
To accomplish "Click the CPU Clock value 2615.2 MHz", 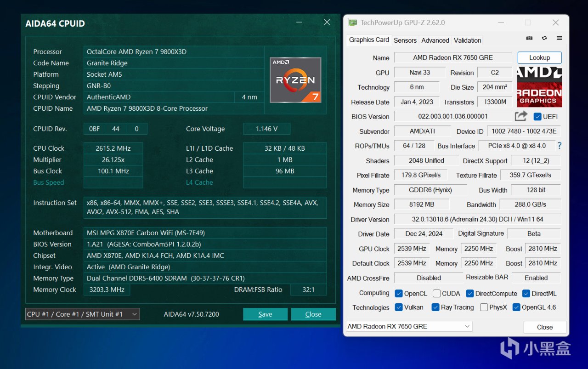I will click(x=113, y=148).
